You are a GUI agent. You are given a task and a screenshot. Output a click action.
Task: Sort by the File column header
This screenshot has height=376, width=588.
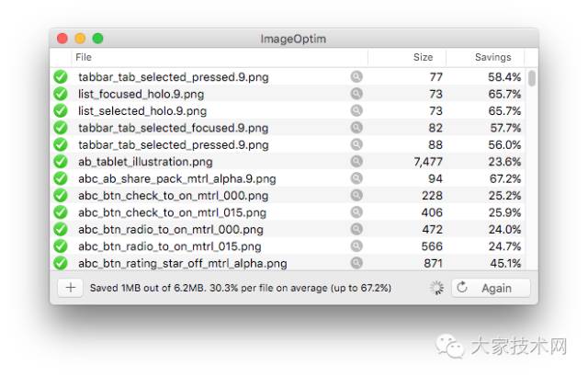tap(220, 57)
